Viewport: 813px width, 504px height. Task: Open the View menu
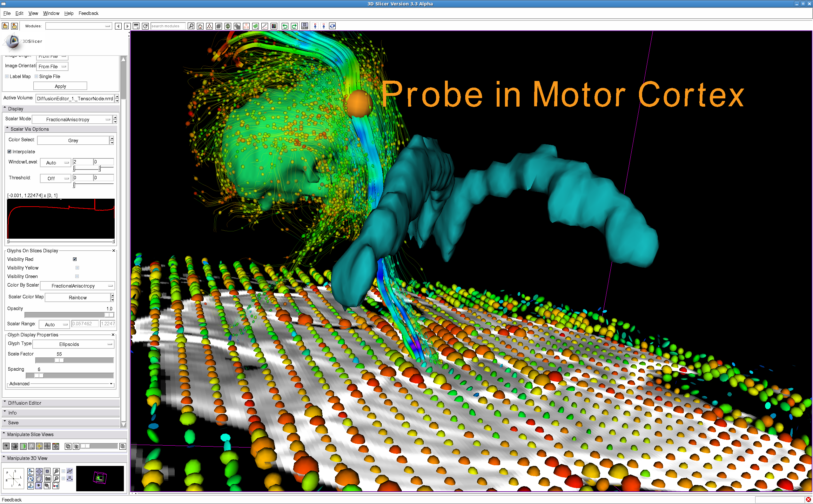[x=33, y=13]
